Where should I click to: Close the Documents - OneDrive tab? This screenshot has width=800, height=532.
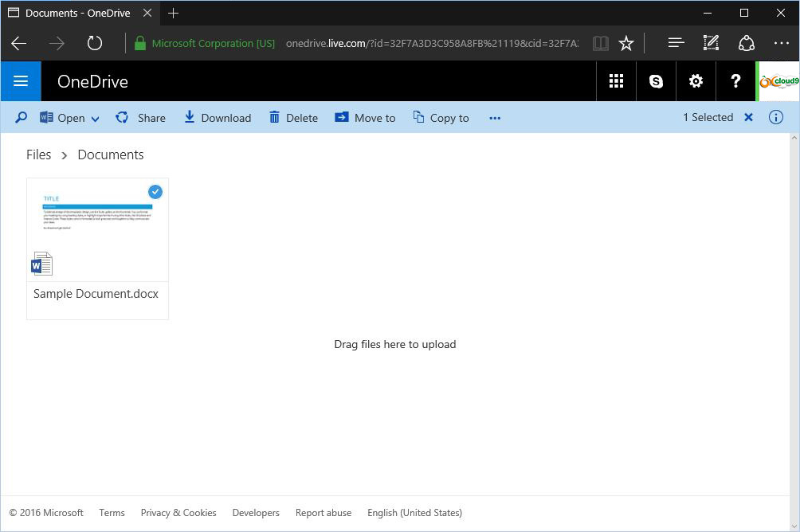147,13
